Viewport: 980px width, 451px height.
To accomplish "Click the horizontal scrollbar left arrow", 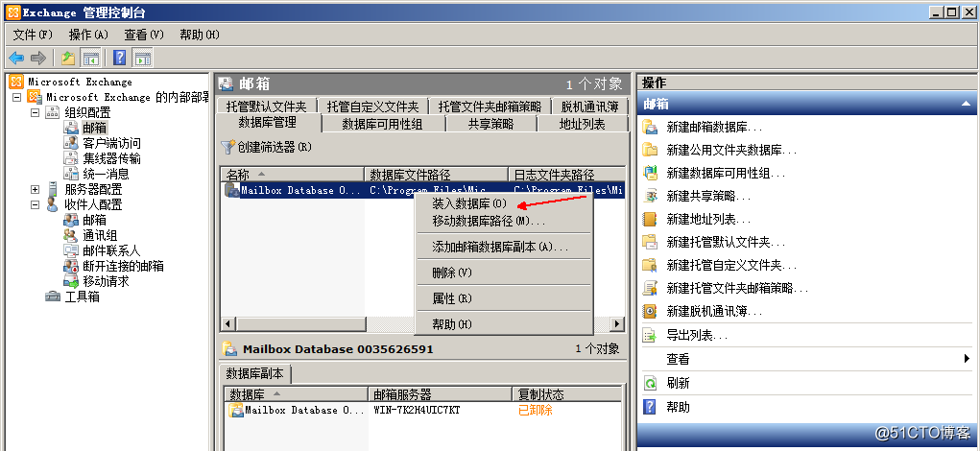I will pyautogui.click(x=228, y=324).
